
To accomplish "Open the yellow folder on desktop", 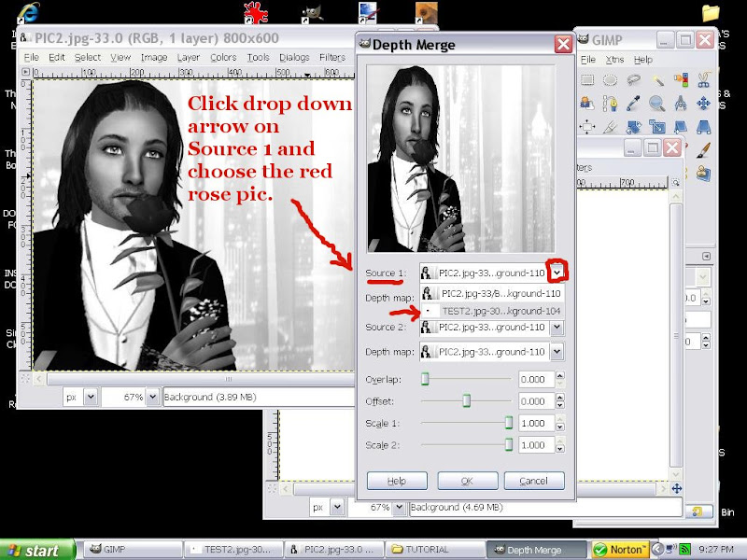I will click(x=710, y=13).
